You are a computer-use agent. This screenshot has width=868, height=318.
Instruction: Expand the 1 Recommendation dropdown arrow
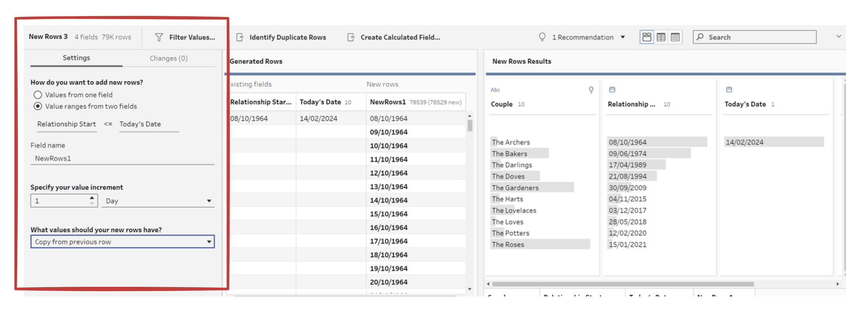tap(623, 37)
